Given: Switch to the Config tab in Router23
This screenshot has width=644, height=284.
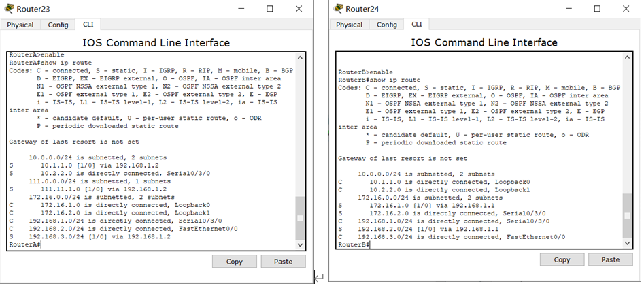Looking at the screenshot, I should tap(58, 25).
